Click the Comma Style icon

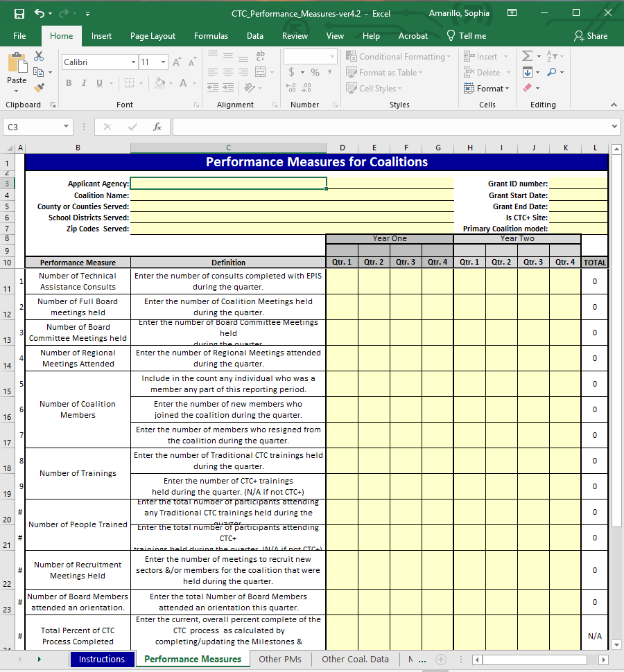pyautogui.click(x=329, y=72)
